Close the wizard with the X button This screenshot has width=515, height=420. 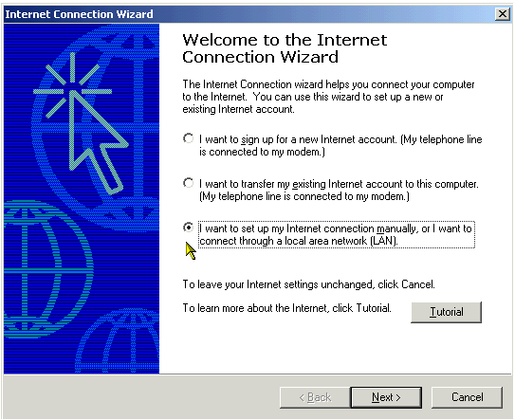[x=503, y=14]
